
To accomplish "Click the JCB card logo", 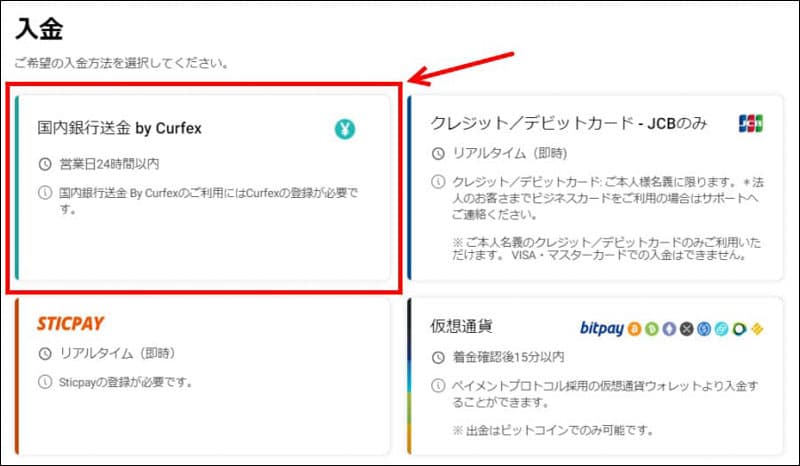I will [x=751, y=123].
